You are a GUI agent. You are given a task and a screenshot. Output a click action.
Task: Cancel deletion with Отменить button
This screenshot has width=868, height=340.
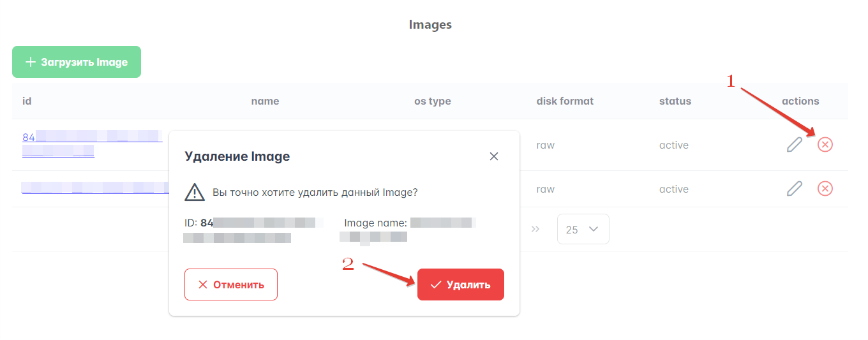(x=231, y=285)
